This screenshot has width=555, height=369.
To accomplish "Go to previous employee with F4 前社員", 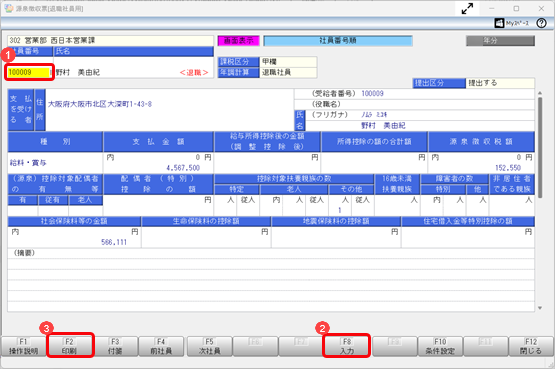I will point(161,346).
